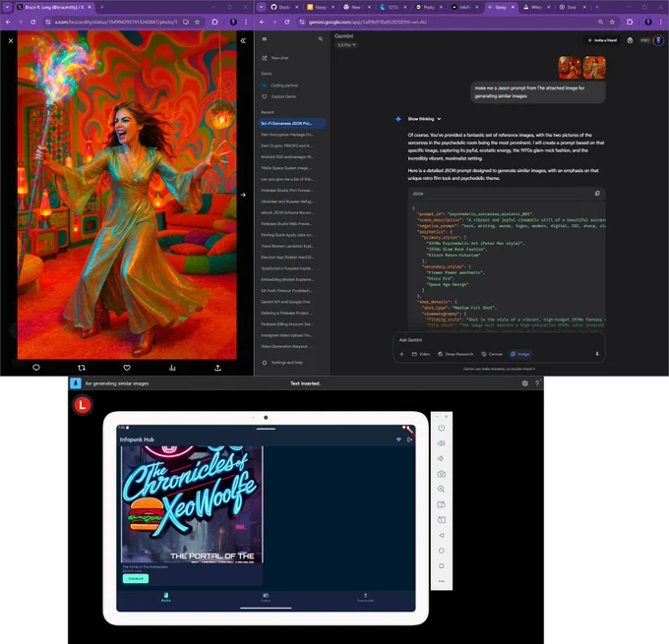Activate the emulator zoom tool
The image size is (669, 644).
coord(441,490)
